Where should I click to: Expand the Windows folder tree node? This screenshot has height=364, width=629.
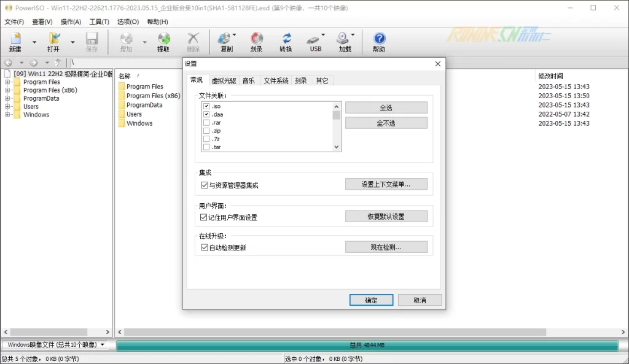[x=8, y=115]
